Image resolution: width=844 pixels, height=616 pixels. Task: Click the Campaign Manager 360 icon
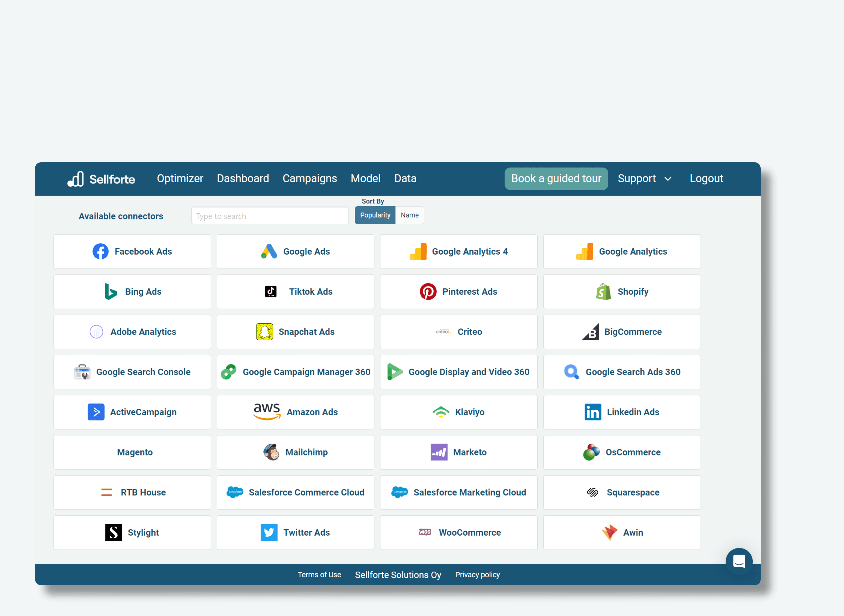click(228, 372)
